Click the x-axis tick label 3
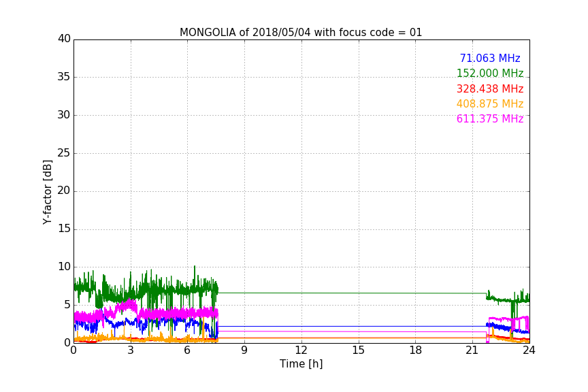The width and height of the screenshot is (588, 392). pyautogui.click(x=131, y=350)
